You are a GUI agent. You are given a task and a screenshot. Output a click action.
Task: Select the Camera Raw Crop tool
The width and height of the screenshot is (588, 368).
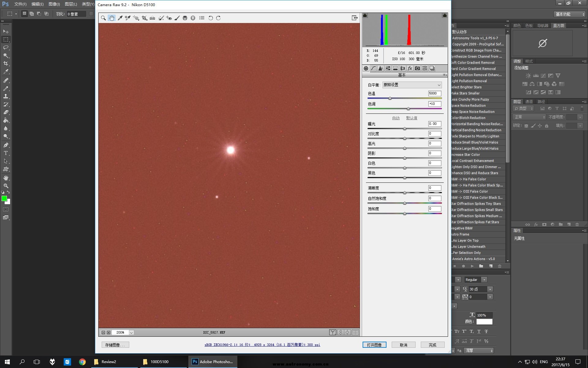145,18
